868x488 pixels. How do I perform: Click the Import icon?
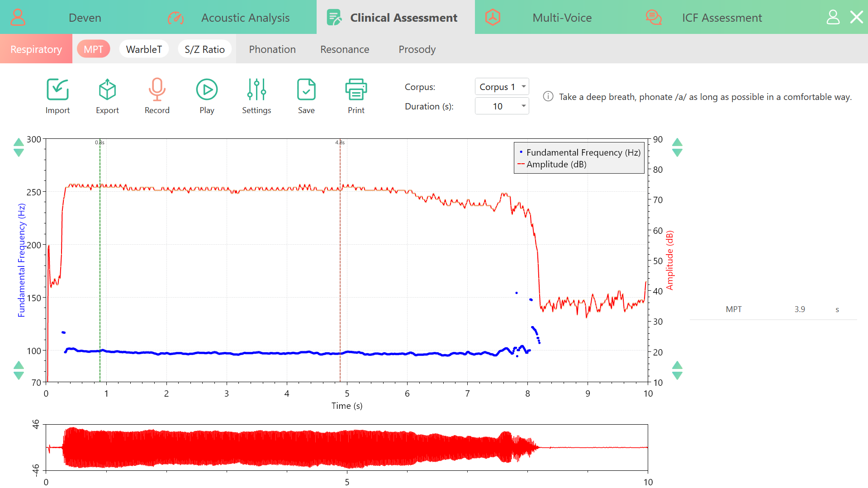[x=57, y=90]
